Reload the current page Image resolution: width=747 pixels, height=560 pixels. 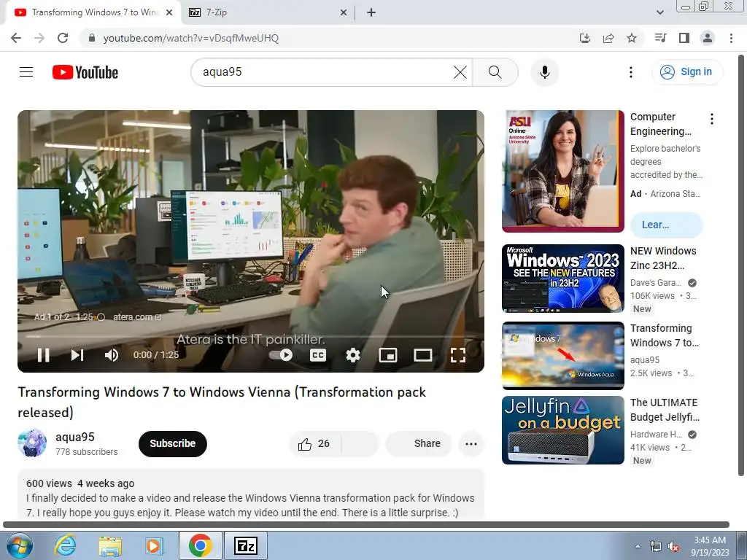click(63, 38)
